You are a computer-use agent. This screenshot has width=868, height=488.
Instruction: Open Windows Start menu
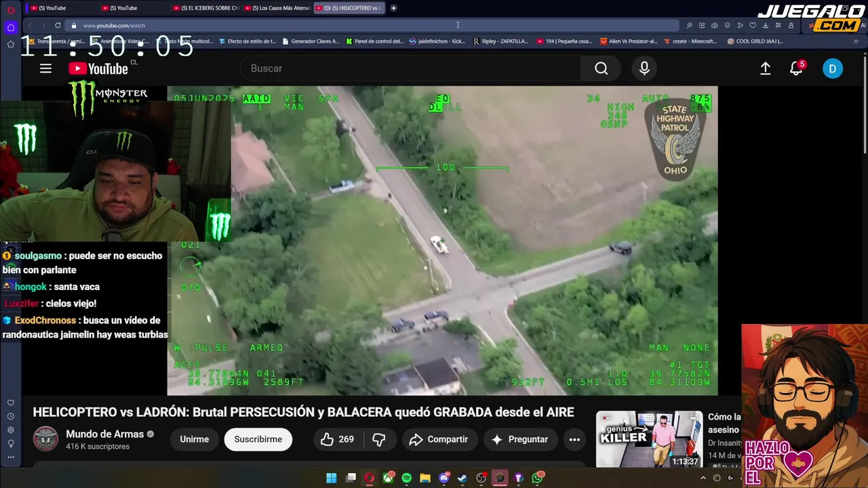[x=331, y=478]
